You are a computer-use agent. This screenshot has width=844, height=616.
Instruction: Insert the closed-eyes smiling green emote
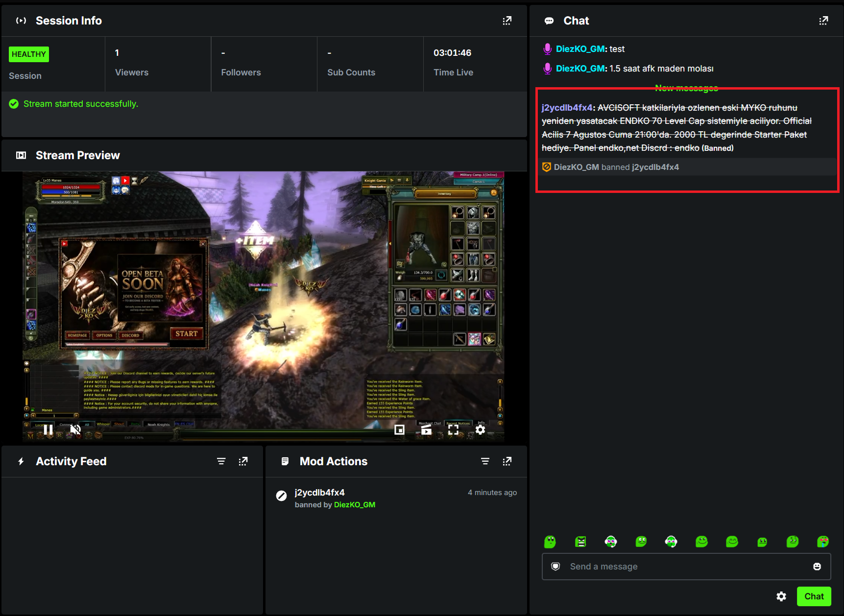tap(732, 542)
